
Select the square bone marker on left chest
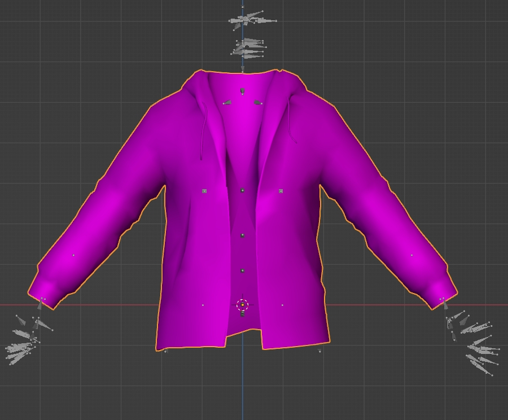(204, 191)
